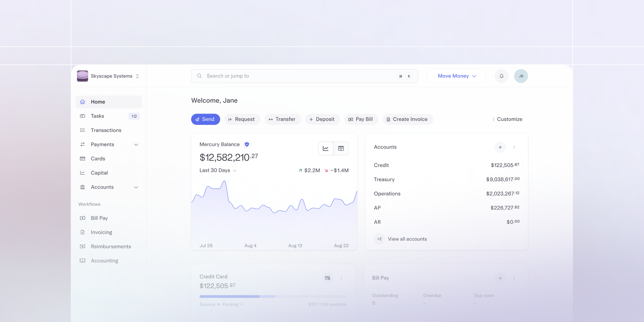This screenshot has width=644, height=322.
Task: Click the Tasks count badge showing 10
Action: [134, 116]
